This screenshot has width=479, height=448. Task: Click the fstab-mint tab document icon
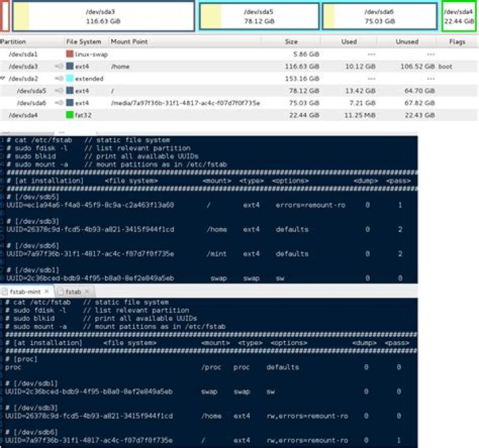5,292
